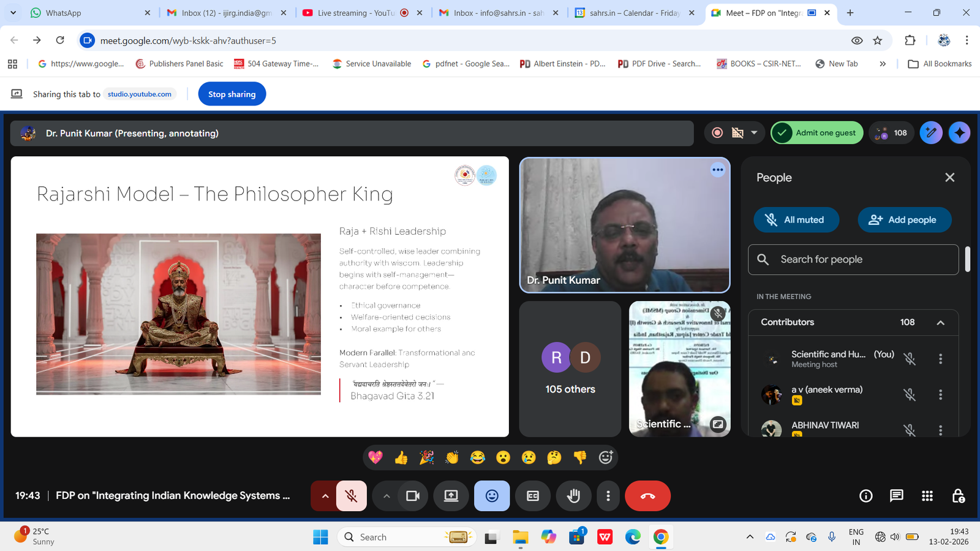Click the Stop sharing button

(232, 94)
